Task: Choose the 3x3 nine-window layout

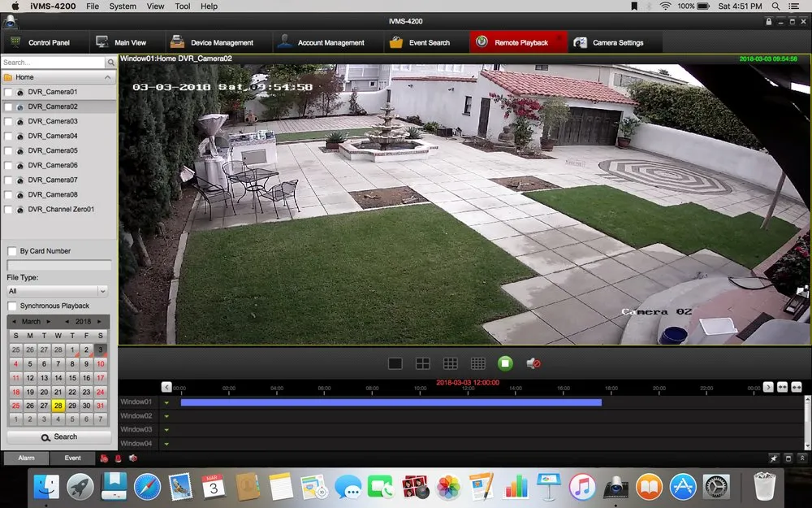Action: pos(450,363)
